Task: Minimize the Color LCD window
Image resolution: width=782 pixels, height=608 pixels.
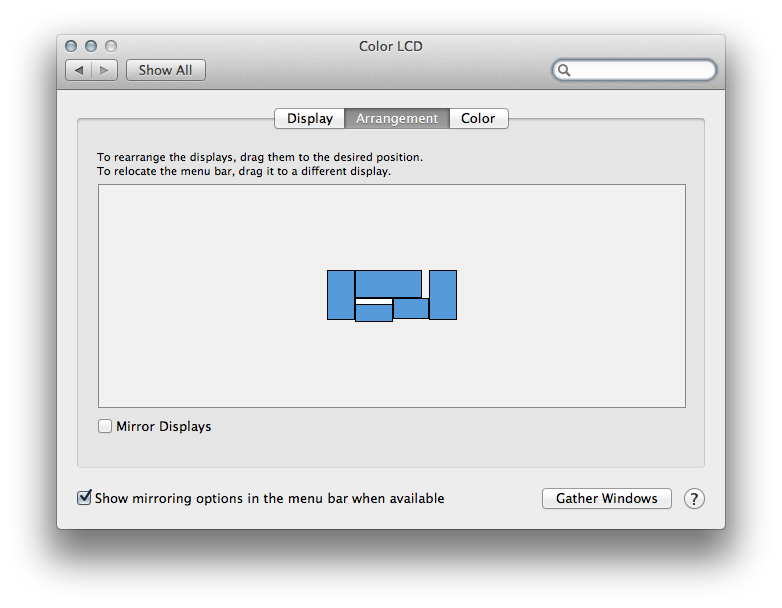Action: tap(91, 46)
